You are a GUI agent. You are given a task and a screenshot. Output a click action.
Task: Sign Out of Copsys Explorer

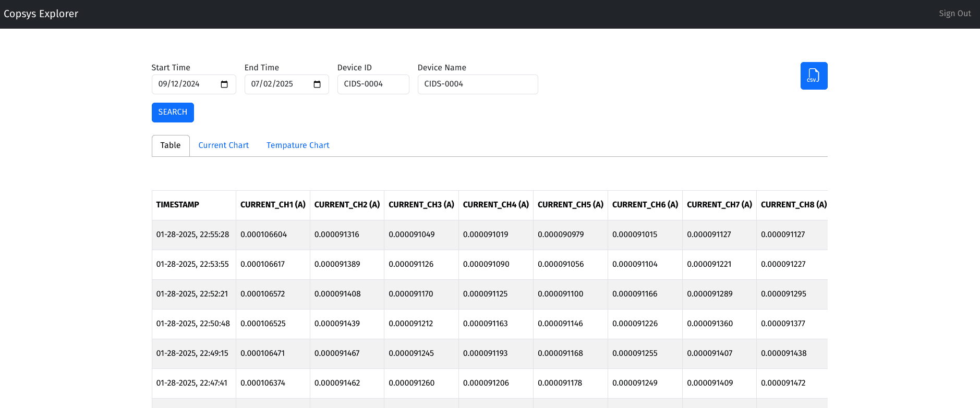[x=955, y=14]
